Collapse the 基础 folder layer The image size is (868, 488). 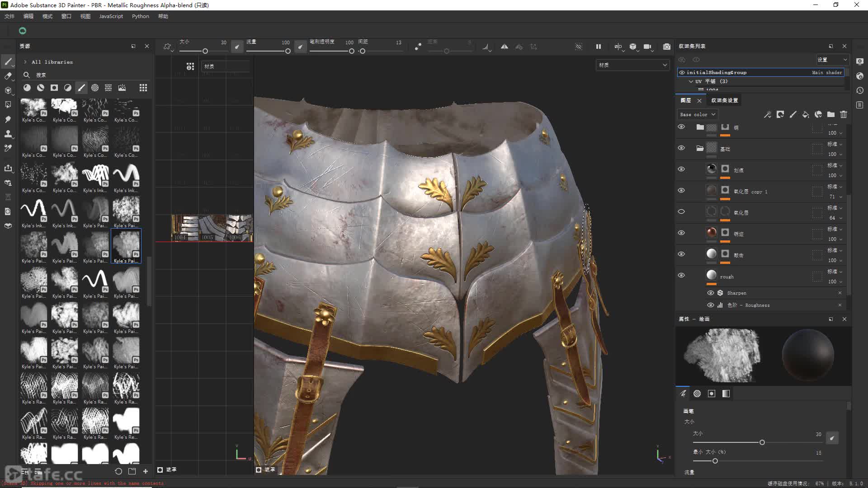click(700, 148)
